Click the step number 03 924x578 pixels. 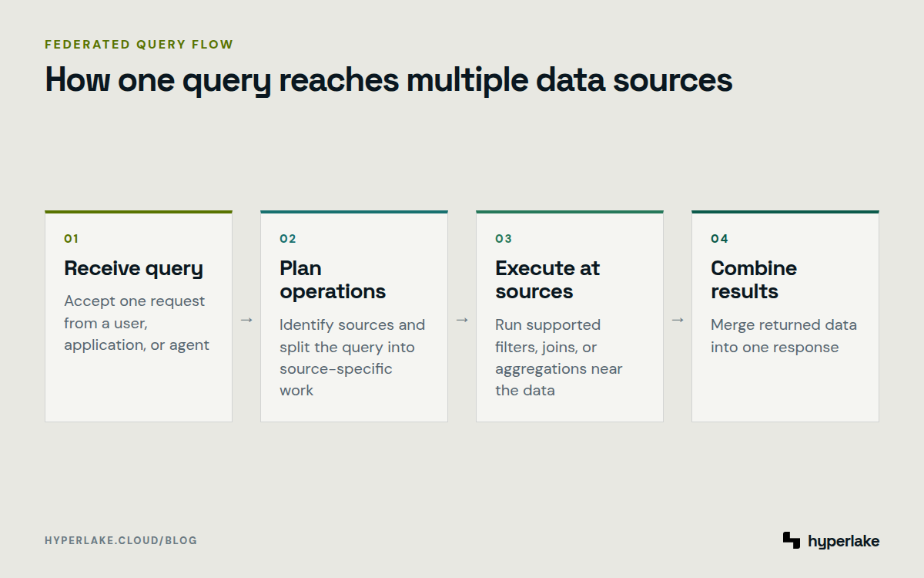click(x=504, y=239)
